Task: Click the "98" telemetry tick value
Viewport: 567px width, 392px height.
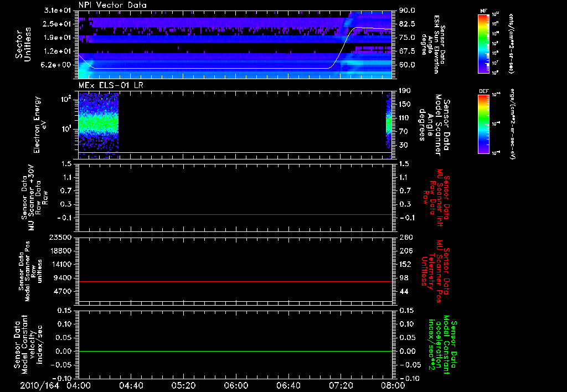Action: click(403, 278)
